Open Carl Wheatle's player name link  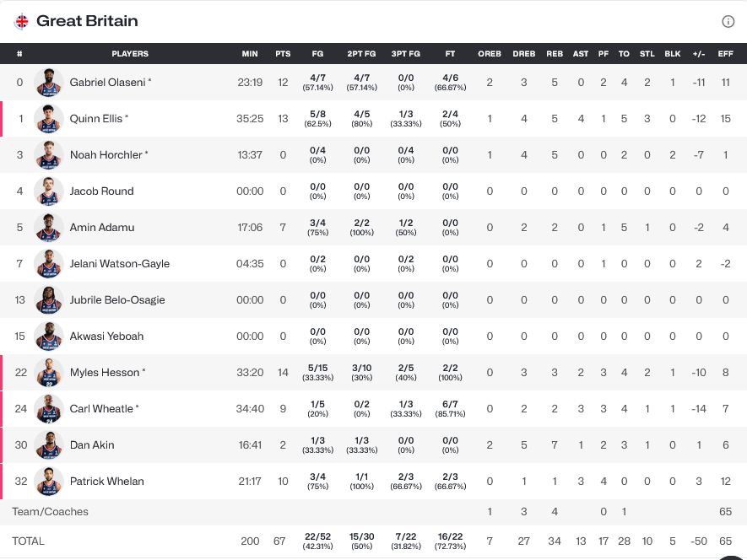[101, 409]
